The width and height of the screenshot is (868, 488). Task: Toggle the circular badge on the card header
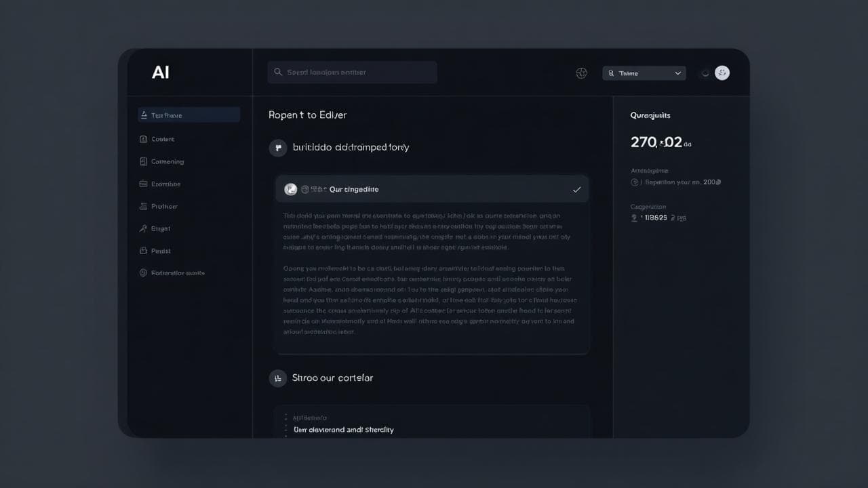(x=291, y=189)
